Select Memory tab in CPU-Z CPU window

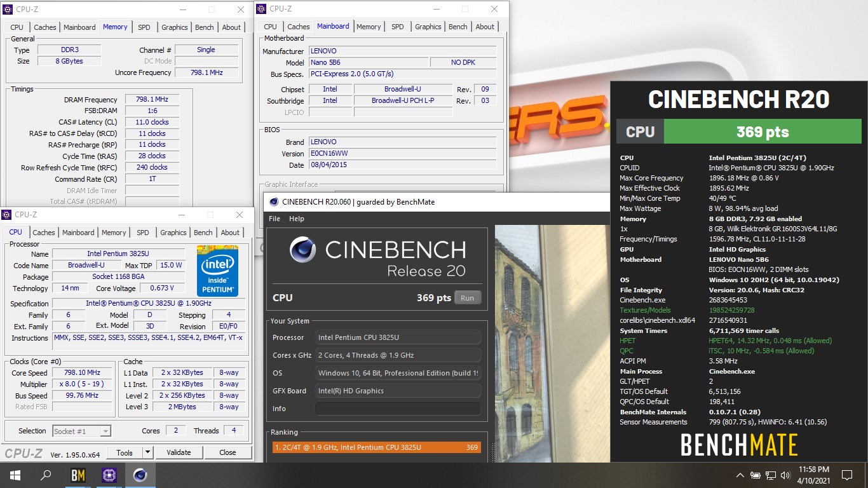pos(114,233)
